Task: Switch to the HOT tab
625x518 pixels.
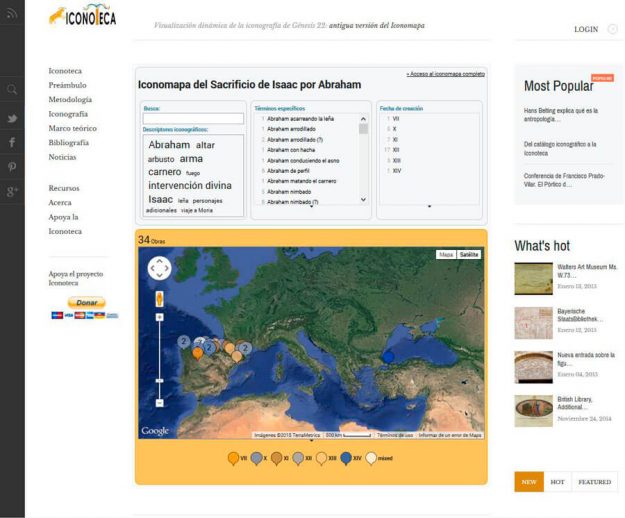Action: click(x=557, y=482)
